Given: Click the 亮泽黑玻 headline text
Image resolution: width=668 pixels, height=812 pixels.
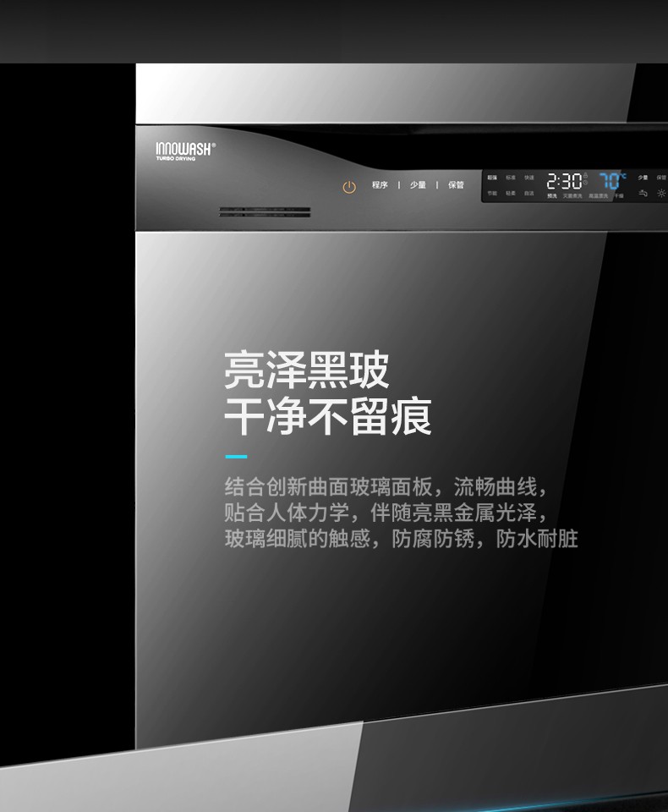Looking at the screenshot, I should [x=306, y=371].
